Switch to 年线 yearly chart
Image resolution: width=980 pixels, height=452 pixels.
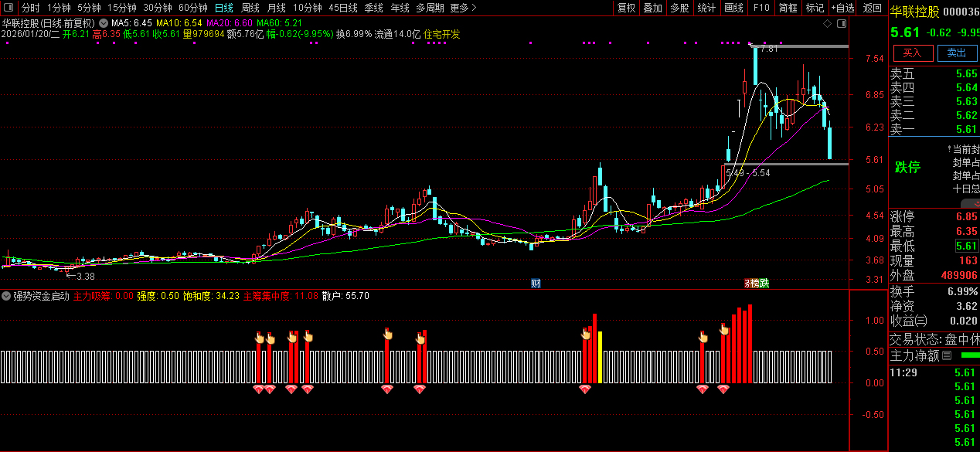tap(400, 8)
